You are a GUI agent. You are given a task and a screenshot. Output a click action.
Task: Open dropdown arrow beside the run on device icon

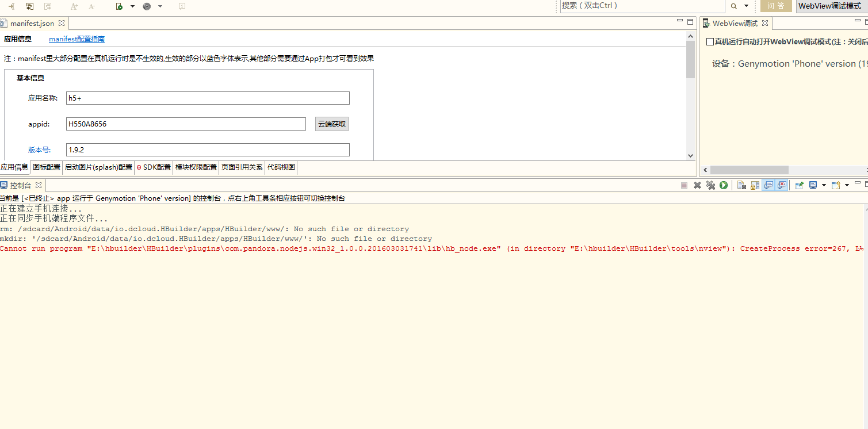(x=132, y=6)
